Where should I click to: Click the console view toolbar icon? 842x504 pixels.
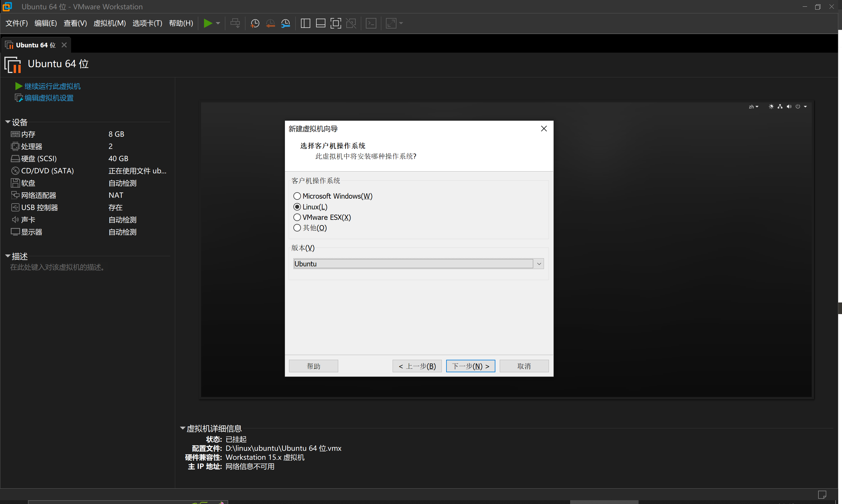(x=371, y=23)
